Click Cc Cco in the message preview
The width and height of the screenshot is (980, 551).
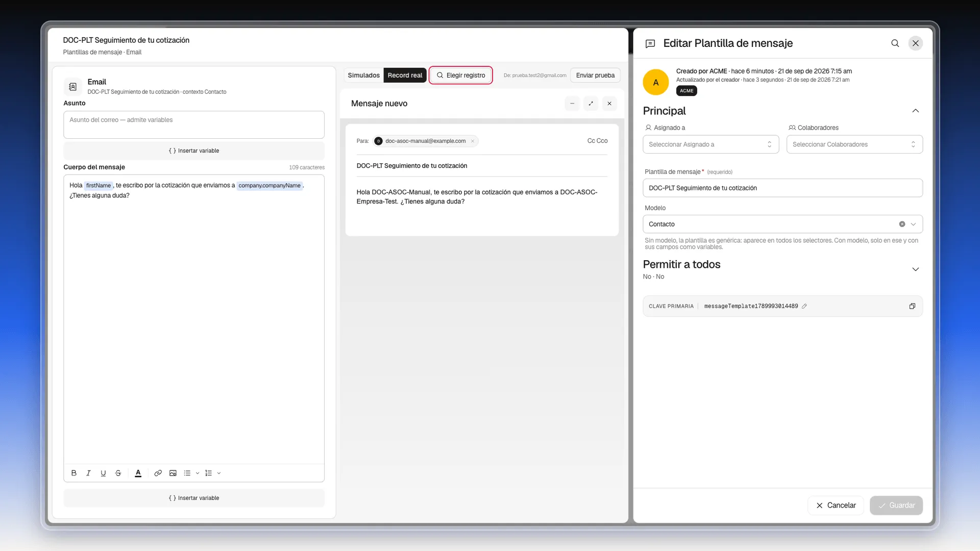[597, 141]
